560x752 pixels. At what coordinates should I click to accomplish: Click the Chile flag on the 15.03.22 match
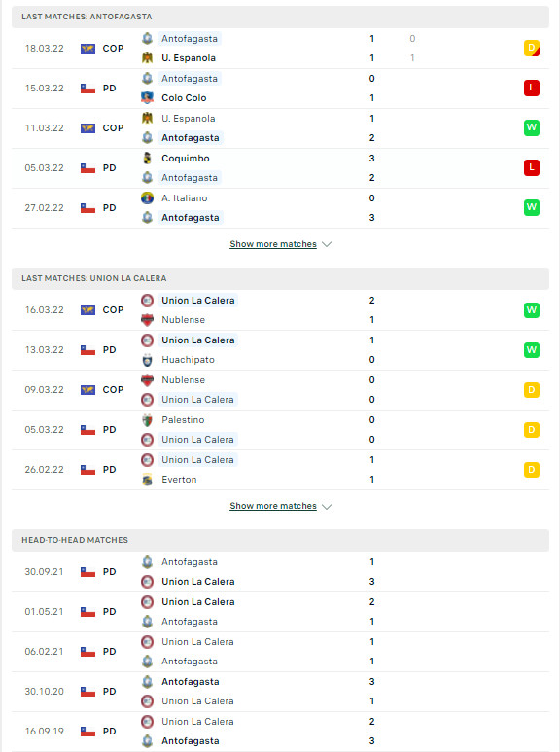[87, 89]
